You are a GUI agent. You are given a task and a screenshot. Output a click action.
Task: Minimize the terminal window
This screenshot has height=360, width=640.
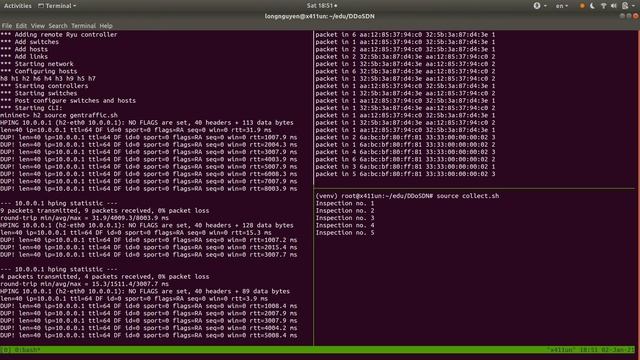[x=622, y=16]
